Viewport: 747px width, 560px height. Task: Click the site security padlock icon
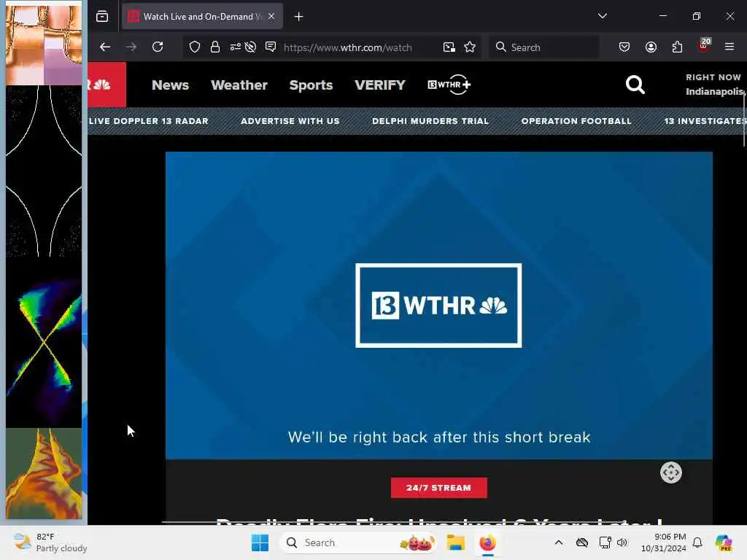click(x=215, y=47)
